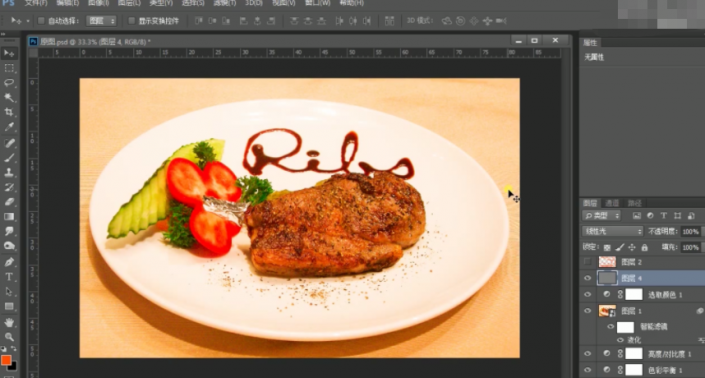Open auto-select target dropdown in options bar
The height and width of the screenshot is (378, 705).
(101, 21)
